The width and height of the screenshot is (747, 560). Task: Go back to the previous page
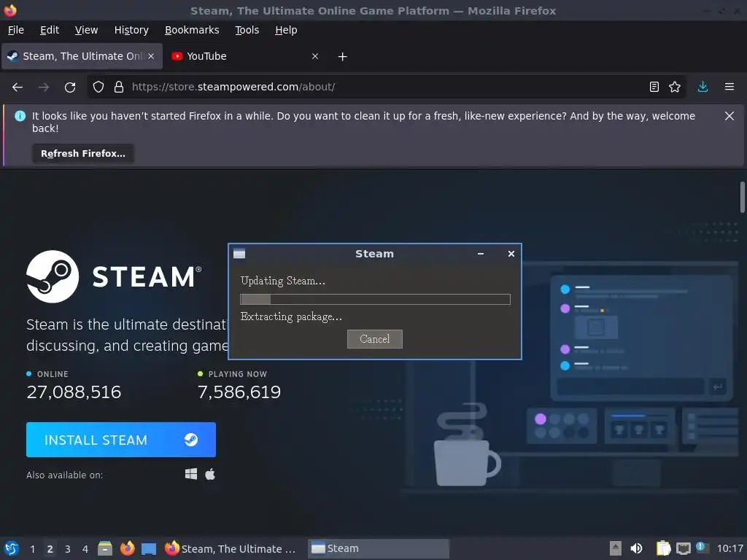click(18, 87)
